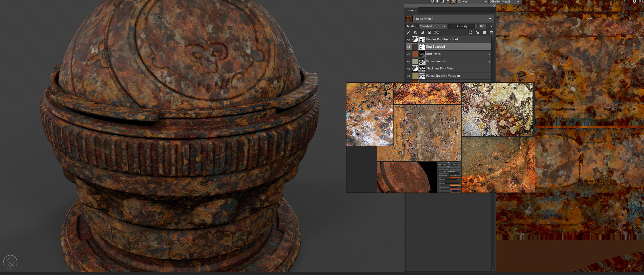The width and height of the screenshot is (644, 275).
Task: Click split-view icon of the right texture viewport
Action: [639, 1]
